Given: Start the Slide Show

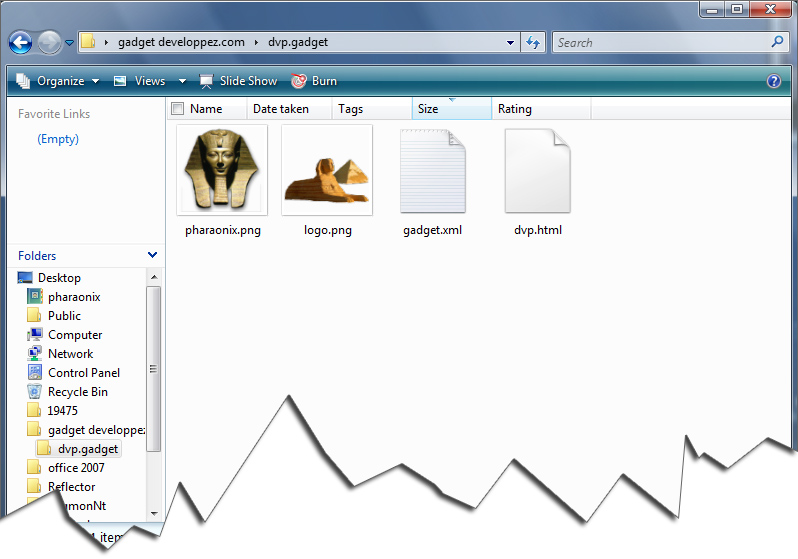Looking at the screenshot, I should (238, 81).
